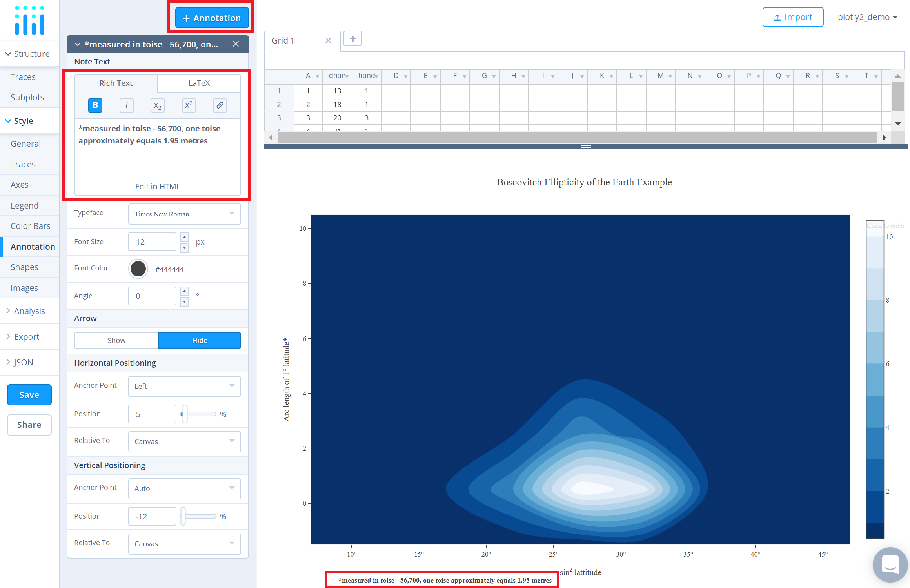The height and width of the screenshot is (588, 910).
Task: Toggle Arrow visibility to Hide
Action: [x=200, y=339]
